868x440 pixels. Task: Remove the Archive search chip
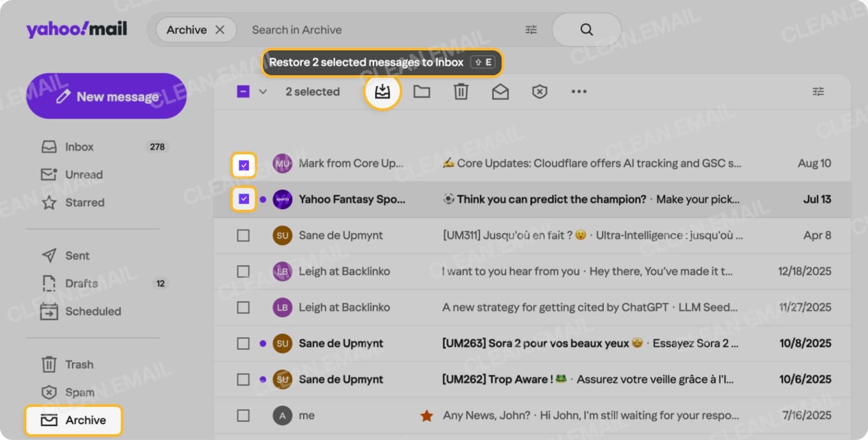pos(220,29)
